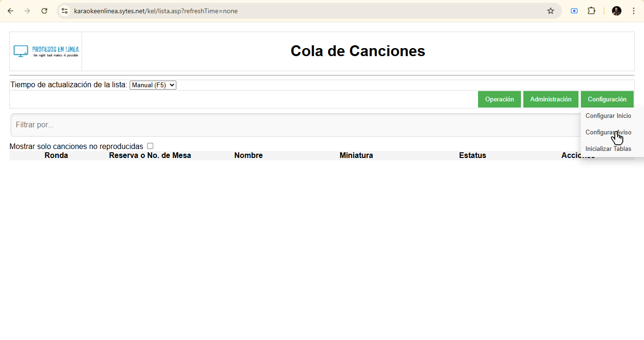Open the Chrome profile avatar
The image size is (644, 340).
point(616,10)
